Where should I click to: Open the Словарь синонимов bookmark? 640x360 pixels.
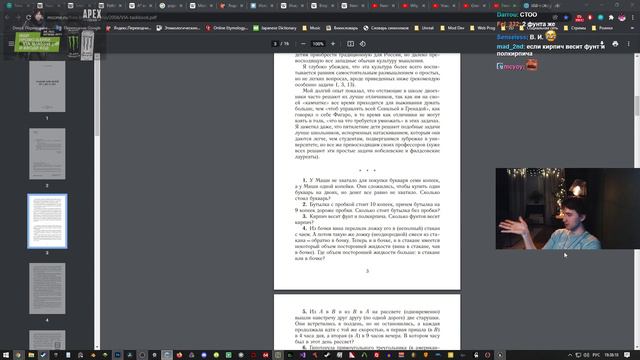coord(386,28)
